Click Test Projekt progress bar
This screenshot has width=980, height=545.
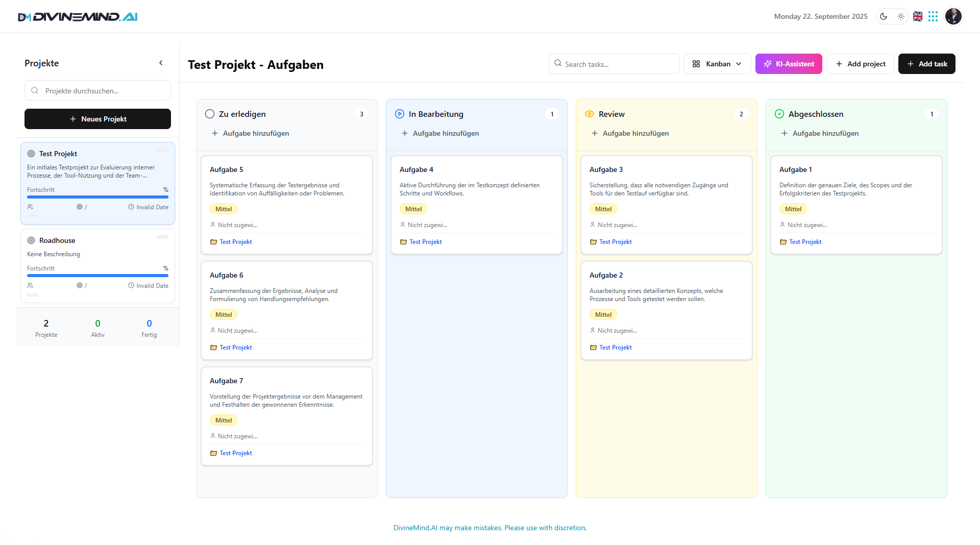coord(97,197)
